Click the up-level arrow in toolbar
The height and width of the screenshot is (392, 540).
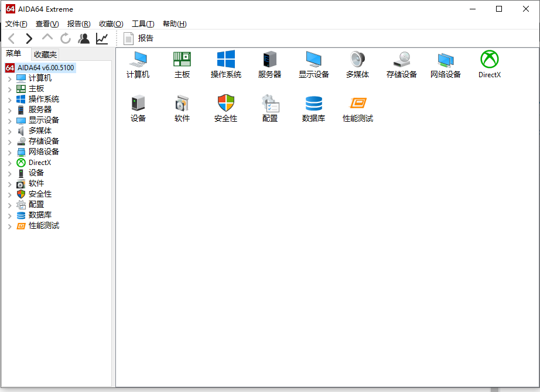pos(47,37)
